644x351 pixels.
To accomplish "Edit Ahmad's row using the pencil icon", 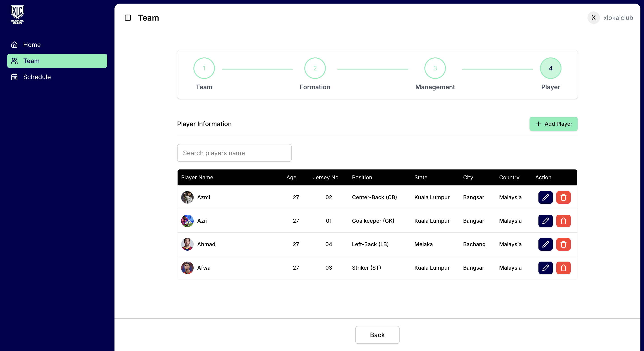I will (545, 244).
